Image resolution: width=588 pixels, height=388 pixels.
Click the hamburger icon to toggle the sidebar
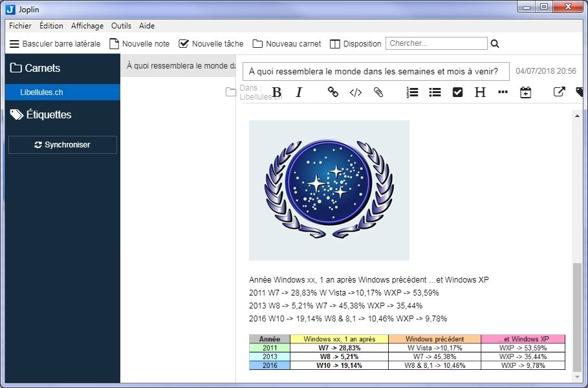coord(14,44)
